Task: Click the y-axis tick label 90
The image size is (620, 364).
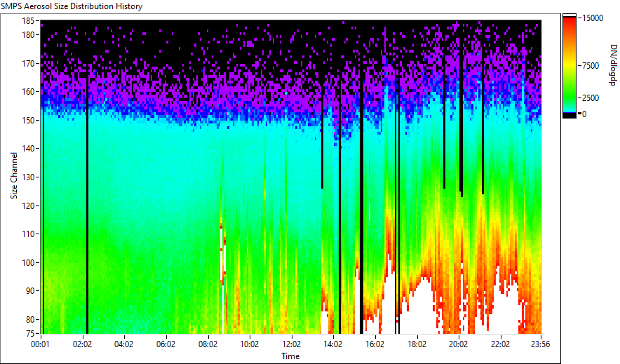Action: click(30, 291)
